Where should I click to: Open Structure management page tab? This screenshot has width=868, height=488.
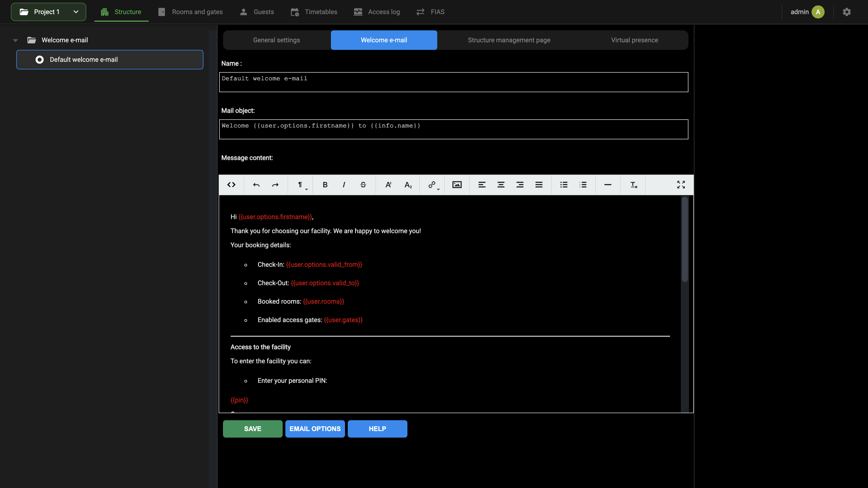509,40
